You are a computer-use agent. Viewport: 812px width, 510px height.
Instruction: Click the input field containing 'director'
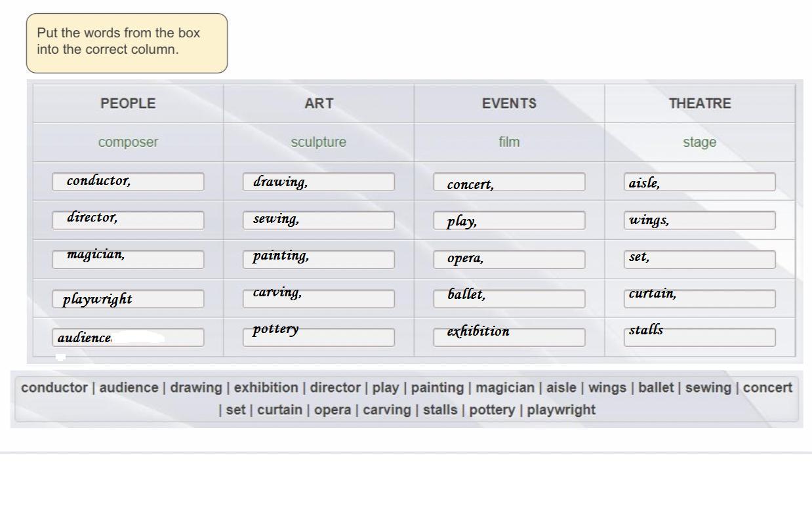tap(128, 220)
